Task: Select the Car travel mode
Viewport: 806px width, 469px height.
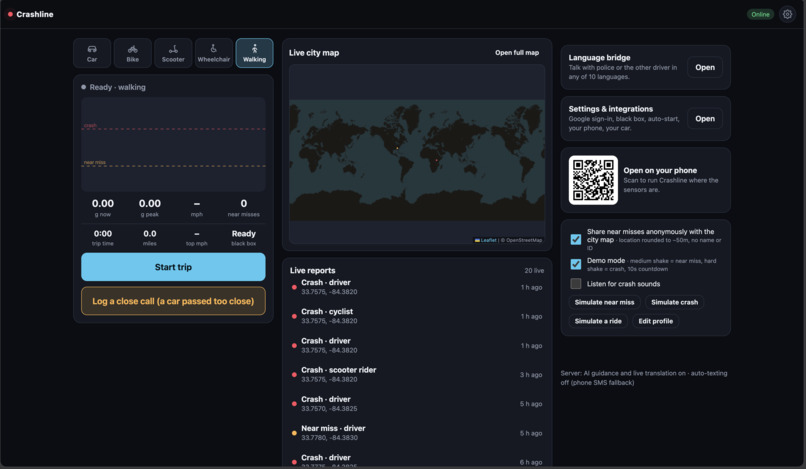Action: coord(92,53)
